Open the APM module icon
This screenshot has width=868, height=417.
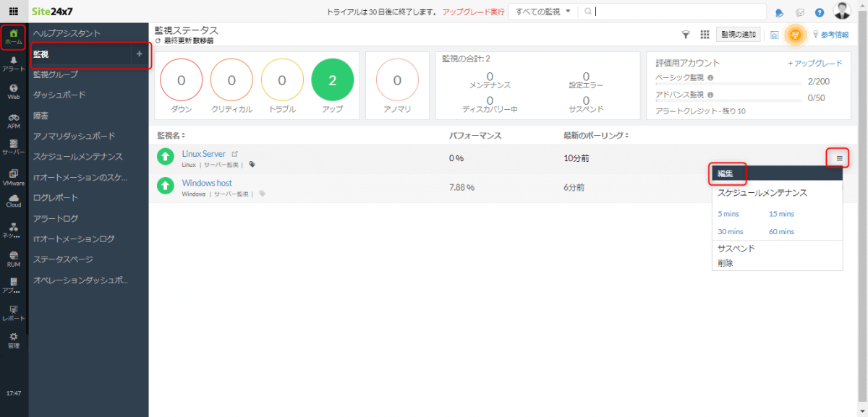tap(14, 120)
